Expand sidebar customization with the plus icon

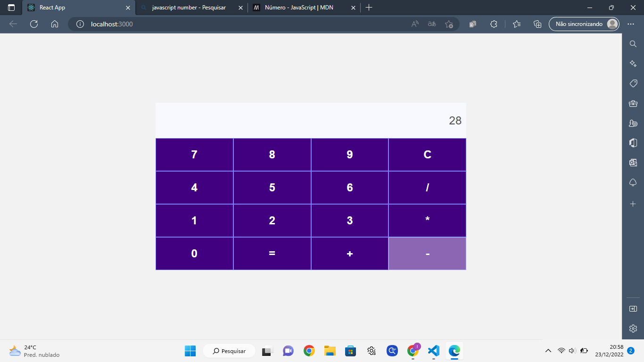point(633,204)
